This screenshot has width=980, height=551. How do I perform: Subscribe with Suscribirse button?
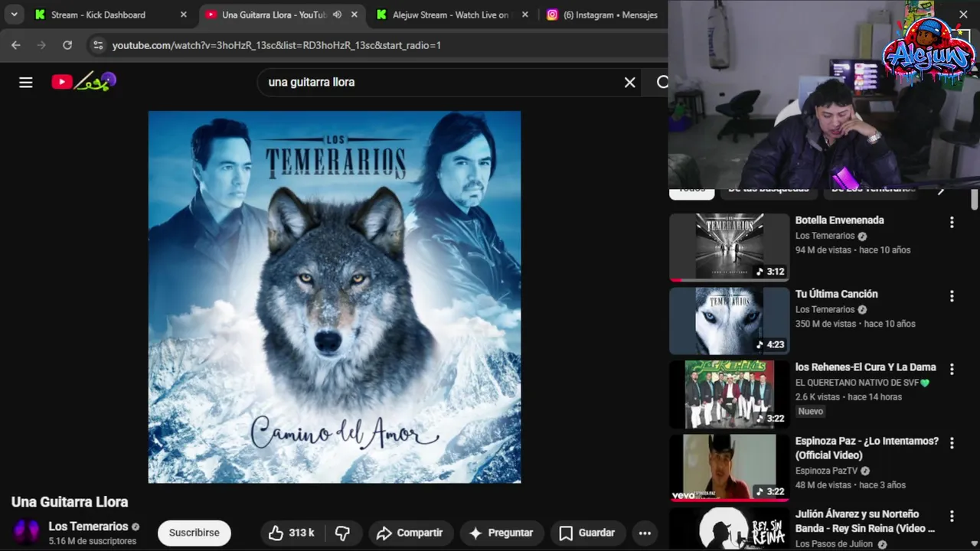pos(194,533)
